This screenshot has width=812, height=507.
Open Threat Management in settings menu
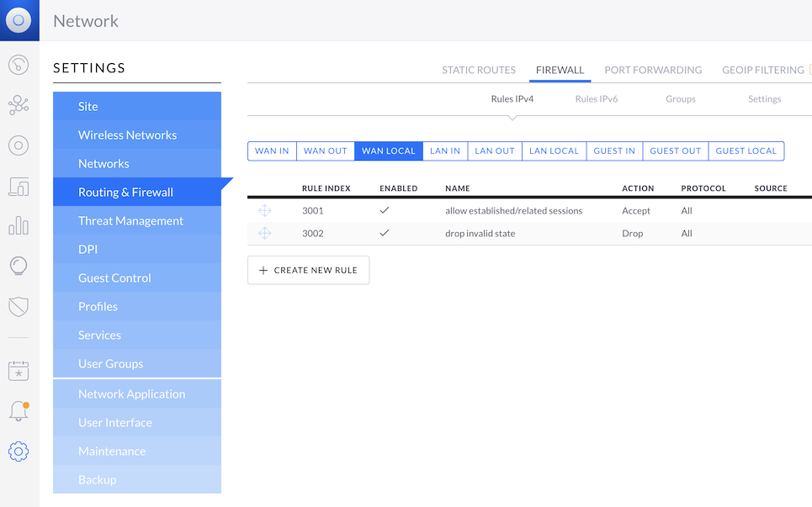pyautogui.click(x=130, y=221)
